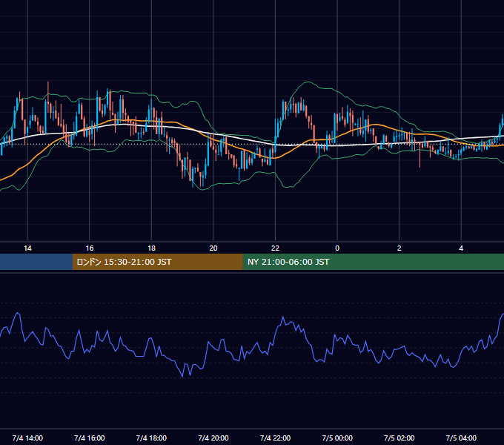This screenshot has height=445, width=504.
Task: Click the 7/4 20:00 time label
Action: tap(213, 438)
